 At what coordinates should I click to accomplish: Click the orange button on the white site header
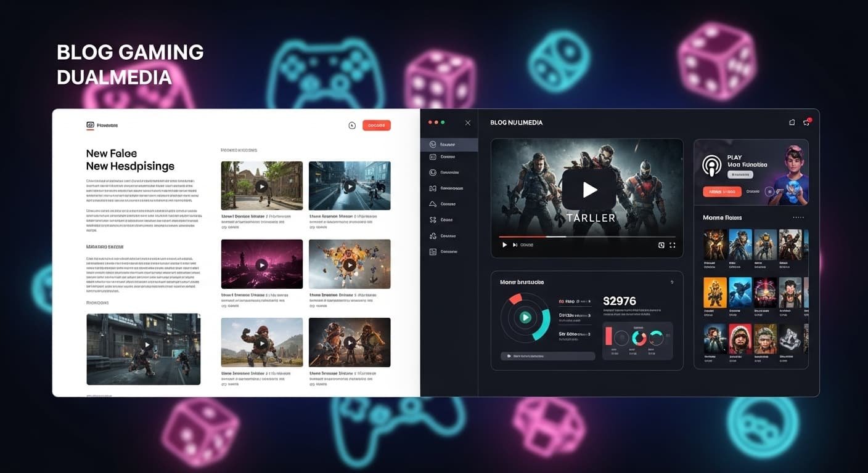pyautogui.click(x=377, y=125)
